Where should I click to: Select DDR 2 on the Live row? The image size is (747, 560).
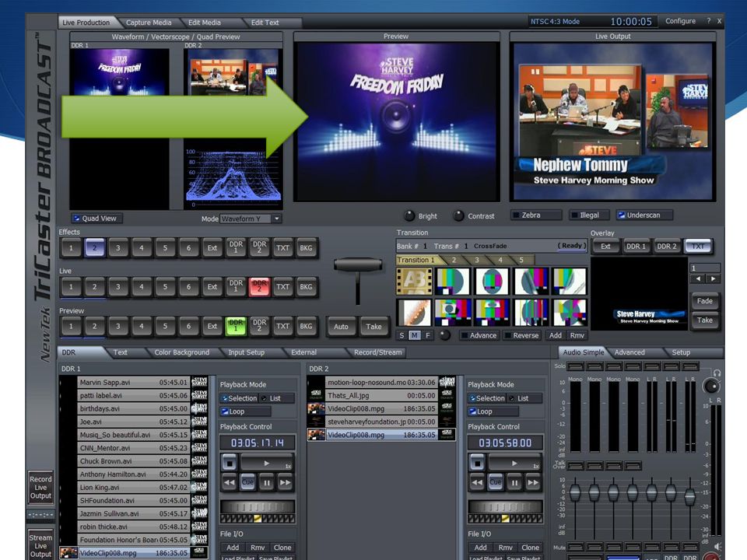(x=259, y=287)
